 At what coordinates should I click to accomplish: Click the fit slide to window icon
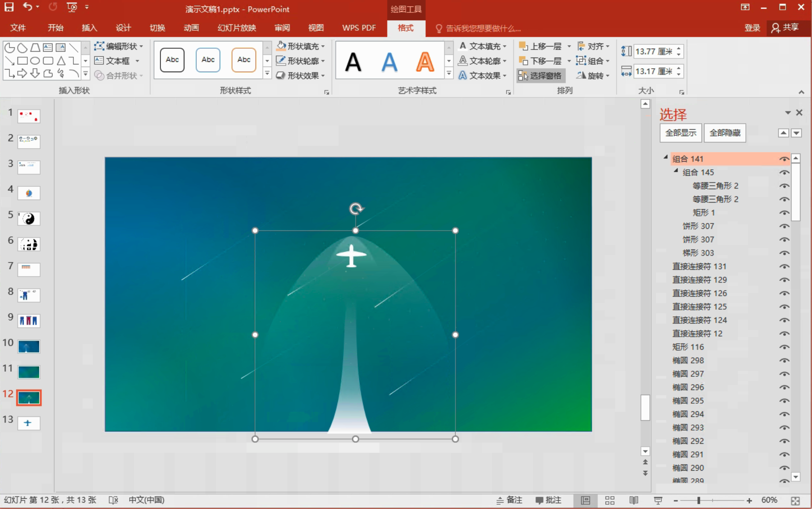point(795,500)
